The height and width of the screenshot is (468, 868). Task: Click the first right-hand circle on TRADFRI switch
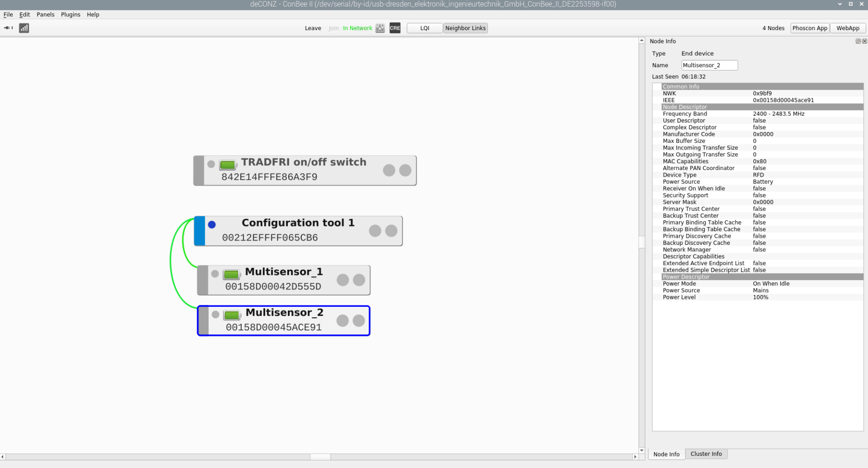(389, 170)
